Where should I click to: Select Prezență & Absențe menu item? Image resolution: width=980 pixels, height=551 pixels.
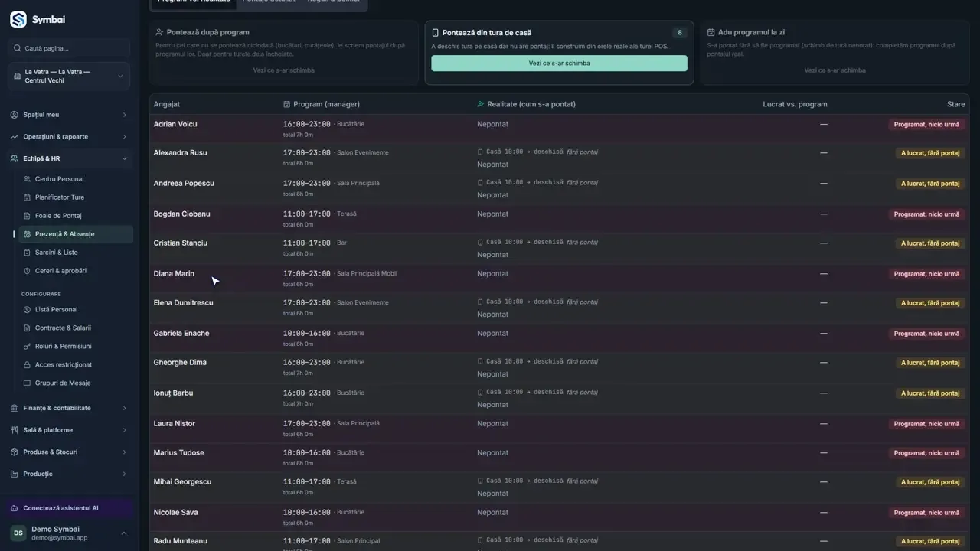click(x=75, y=234)
